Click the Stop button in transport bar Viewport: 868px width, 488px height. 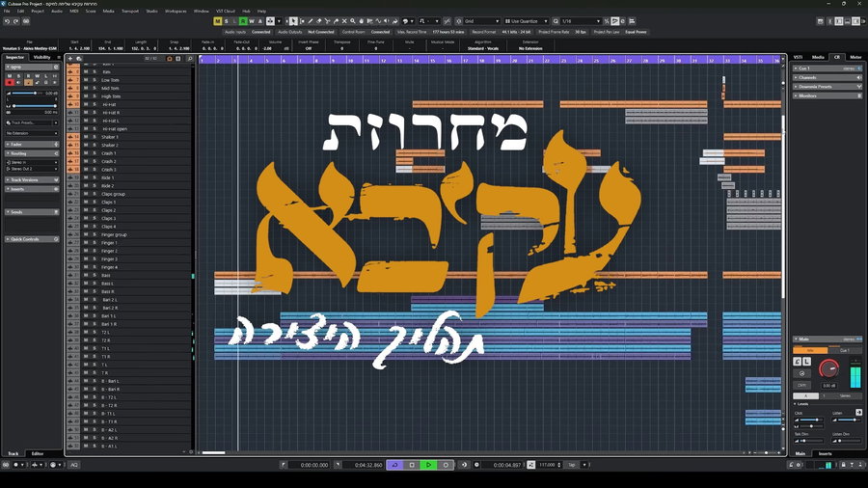[412, 465]
